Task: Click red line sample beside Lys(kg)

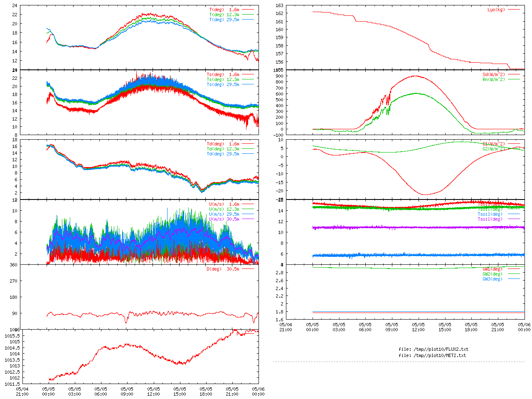Action: (x=513, y=10)
